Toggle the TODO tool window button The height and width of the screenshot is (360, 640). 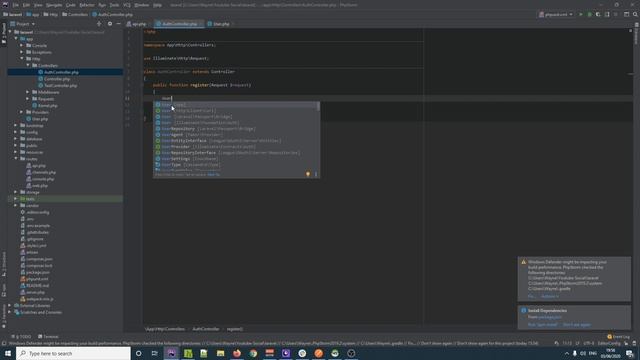click(x=21, y=337)
